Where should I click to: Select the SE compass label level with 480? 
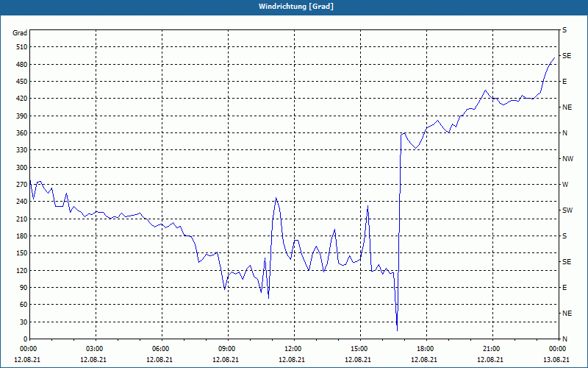(x=567, y=56)
